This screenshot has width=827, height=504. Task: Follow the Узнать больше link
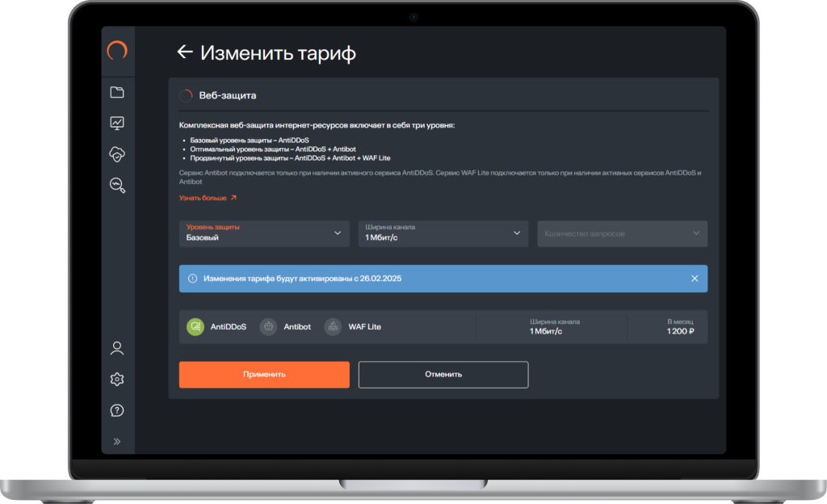point(204,196)
